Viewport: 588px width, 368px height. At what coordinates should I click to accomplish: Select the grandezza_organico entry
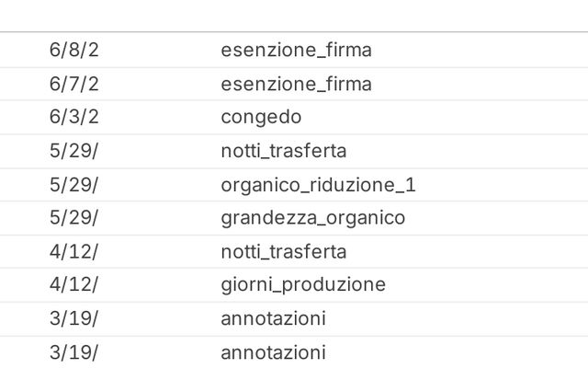(x=312, y=218)
